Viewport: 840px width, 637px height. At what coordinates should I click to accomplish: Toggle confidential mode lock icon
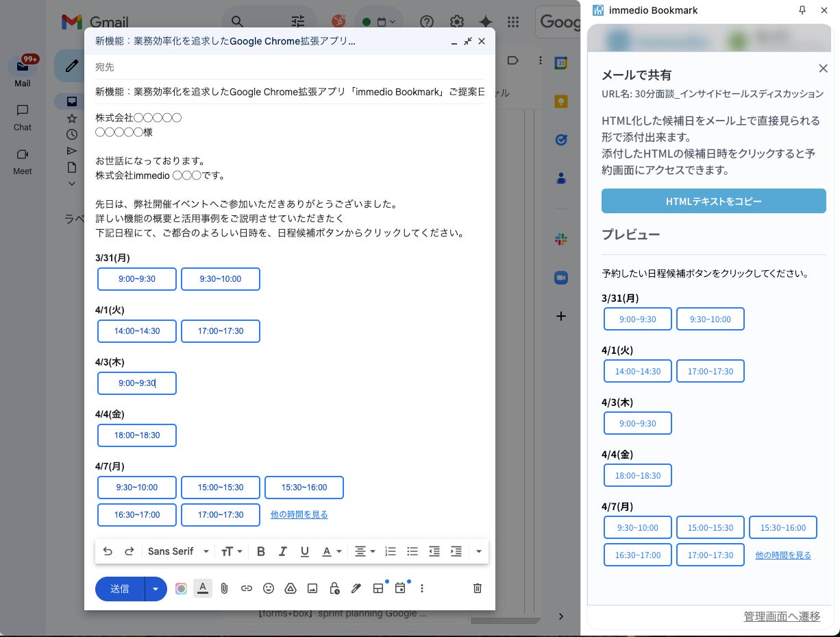pyautogui.click(x=334, y=588)
